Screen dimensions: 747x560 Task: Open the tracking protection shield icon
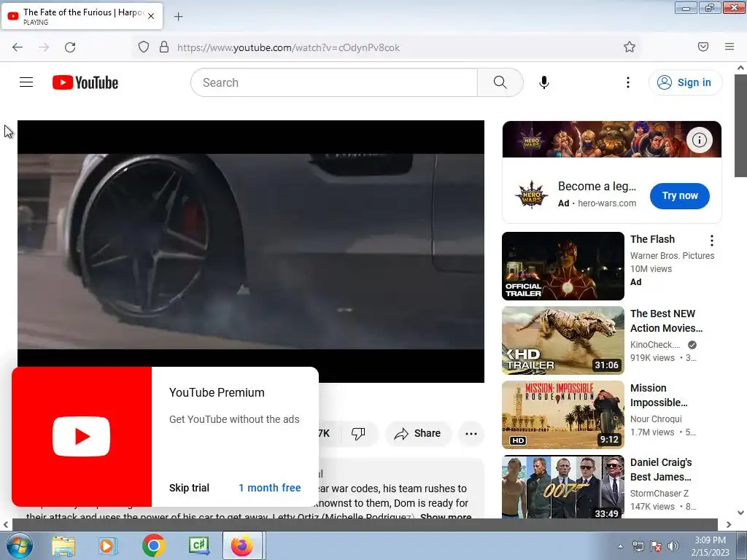[144, 47]
